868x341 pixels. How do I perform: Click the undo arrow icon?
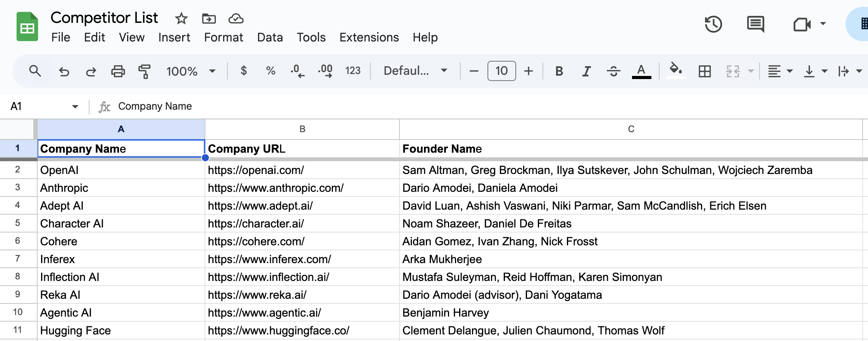(64, 71)
